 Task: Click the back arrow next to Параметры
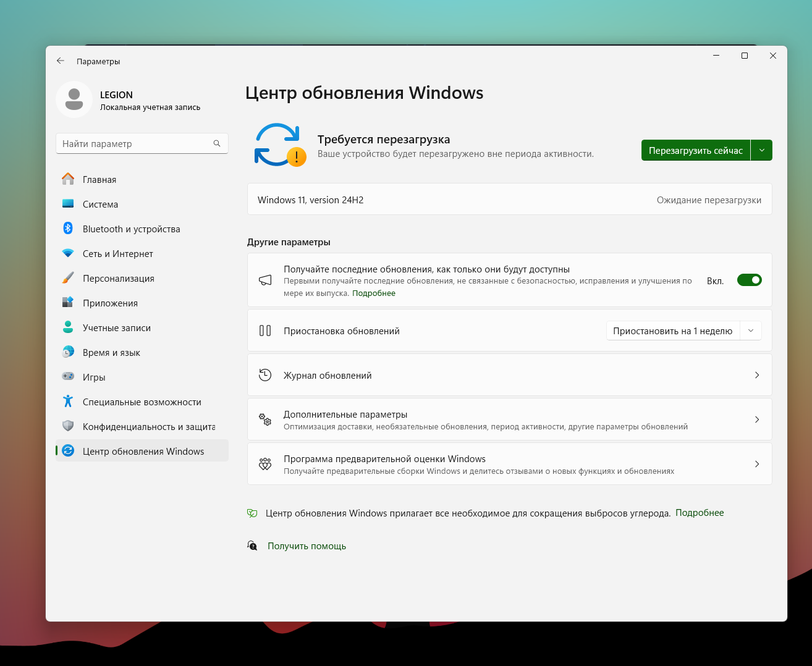(61, 61)
